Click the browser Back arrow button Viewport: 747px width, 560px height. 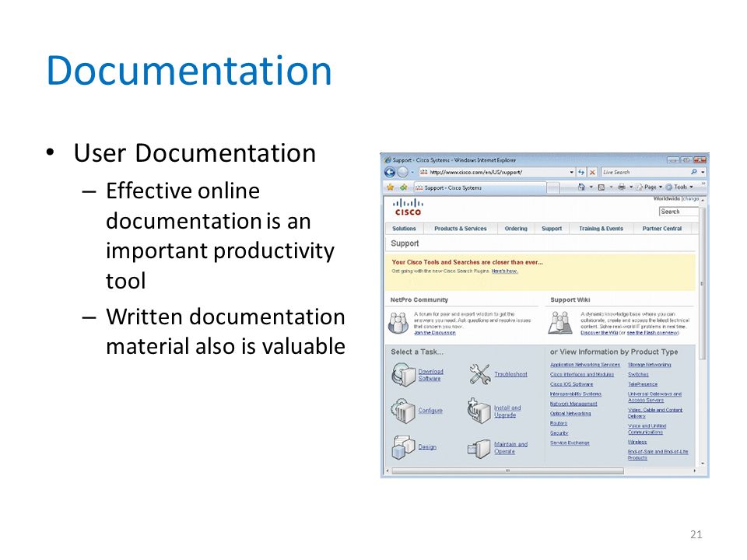390,173
